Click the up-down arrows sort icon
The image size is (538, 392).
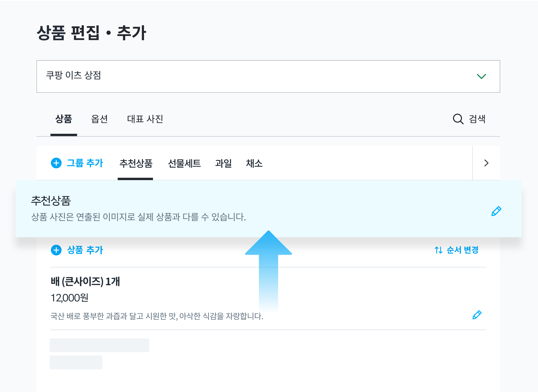(x=438, y=250)
